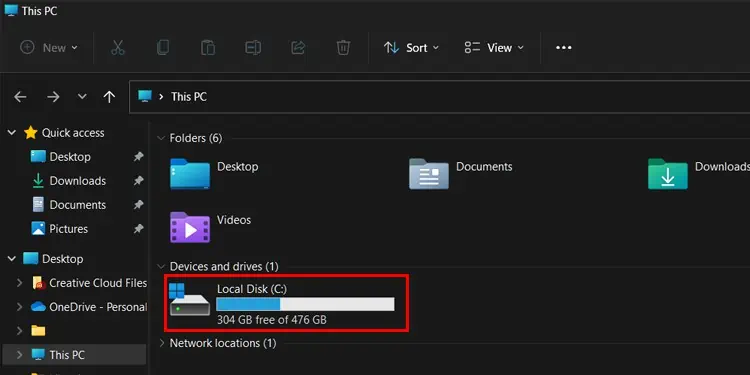Viewport: 750px width, 375px height.
Task: Expand the Network locations group
Action: pyautogui.click(x=162, y=343)
